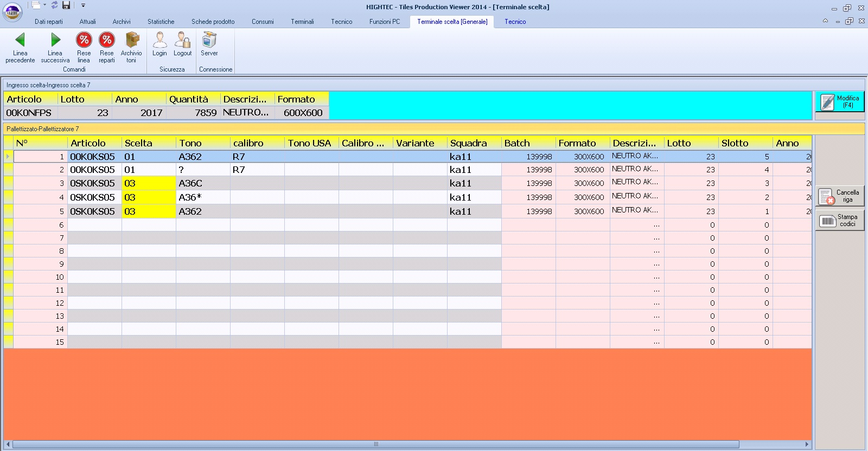The width and height of the screenshot is (868, 451).
Task: Click the floppy disk save icon
Action: (x=66, y=5)
